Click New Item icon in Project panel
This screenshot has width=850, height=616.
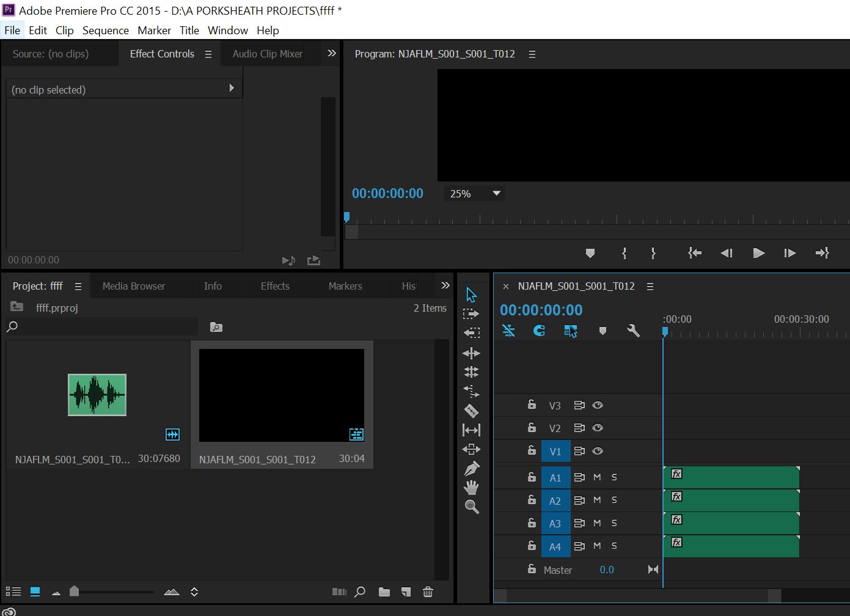click(406, 592)
